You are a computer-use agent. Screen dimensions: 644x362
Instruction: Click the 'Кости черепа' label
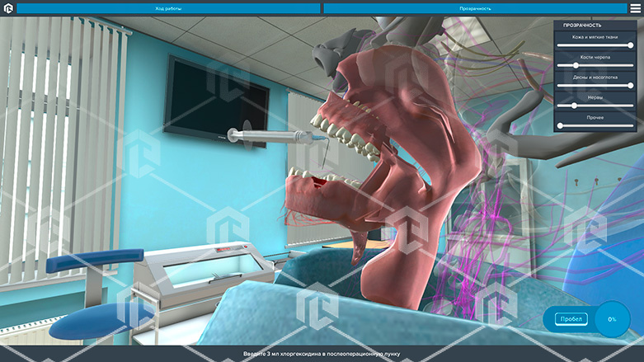pos(599,57)
